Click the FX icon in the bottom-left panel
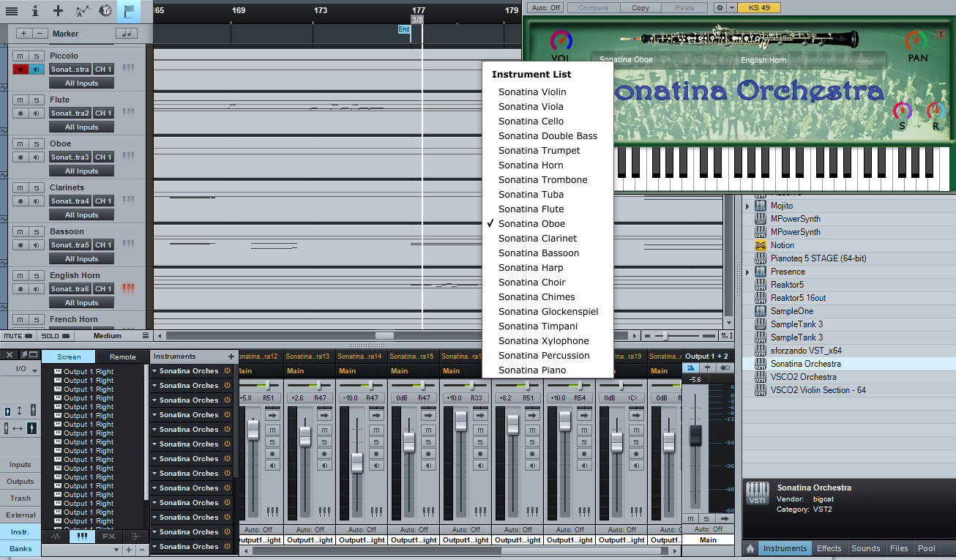This screenshot has width=956, height=560. [x=108, y=536]
